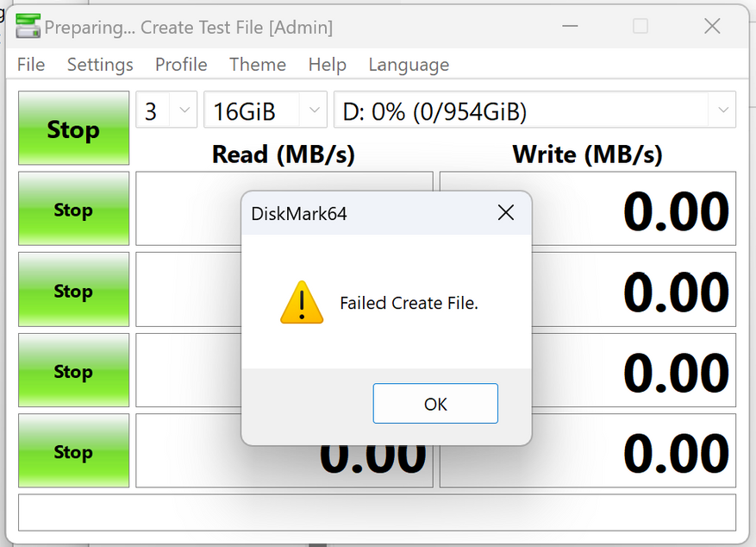Open the Help menu
The width and height of the screenshot is (756, 547).
click(327, 65)
